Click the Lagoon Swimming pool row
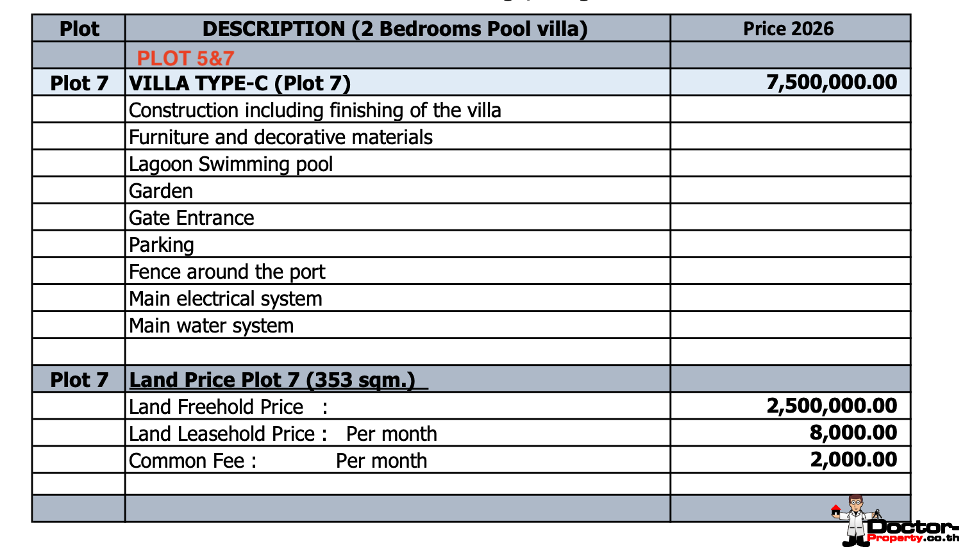The width and height of the screenshot is (972, 560). click(231, 164)
